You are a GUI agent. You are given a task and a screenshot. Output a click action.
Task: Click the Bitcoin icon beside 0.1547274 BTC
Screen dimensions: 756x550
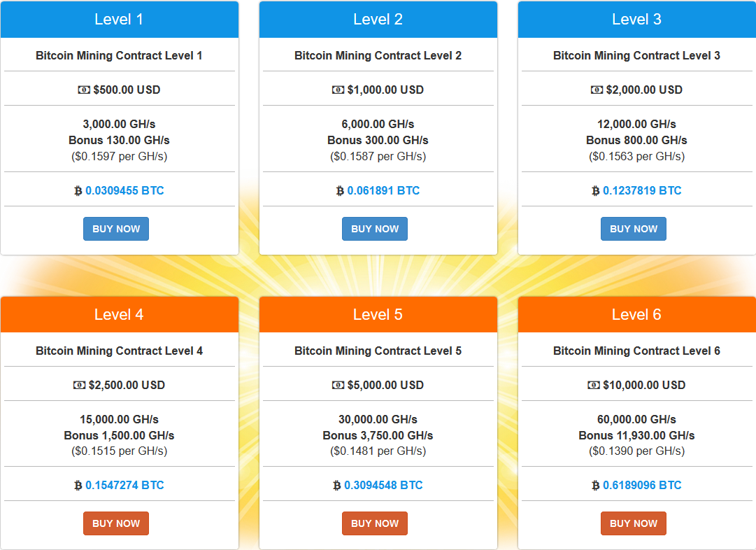[78, 486]
